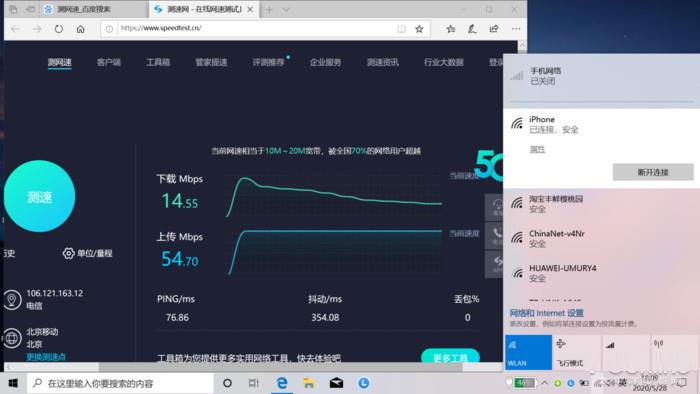The image size is (700, 394).
Task: Open the favorites hub icon
Action: click(x=451, y=29)
